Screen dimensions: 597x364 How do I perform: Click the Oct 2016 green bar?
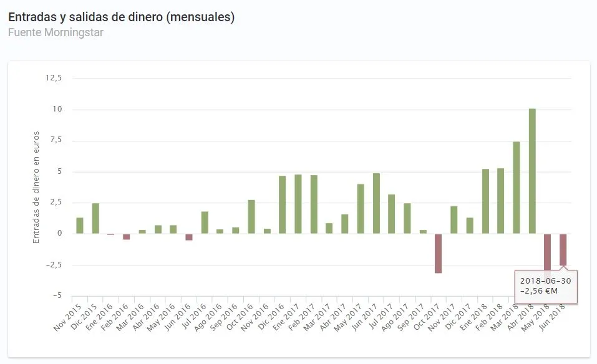251,217
